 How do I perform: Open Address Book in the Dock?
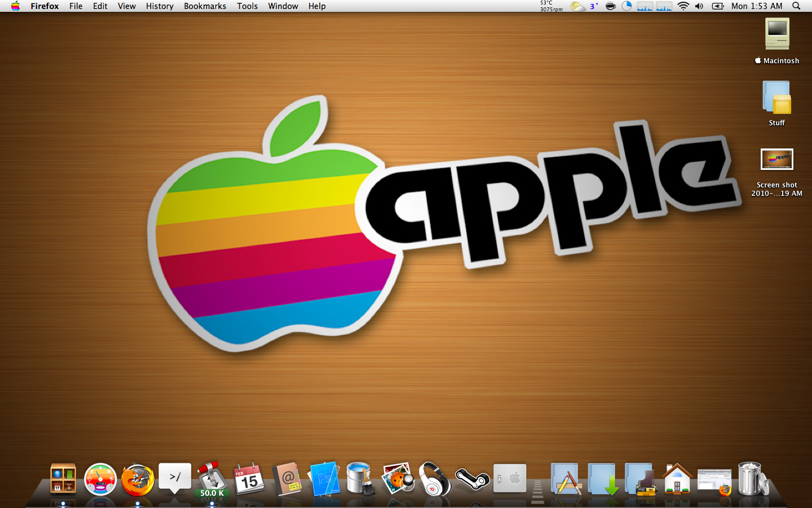286,479
